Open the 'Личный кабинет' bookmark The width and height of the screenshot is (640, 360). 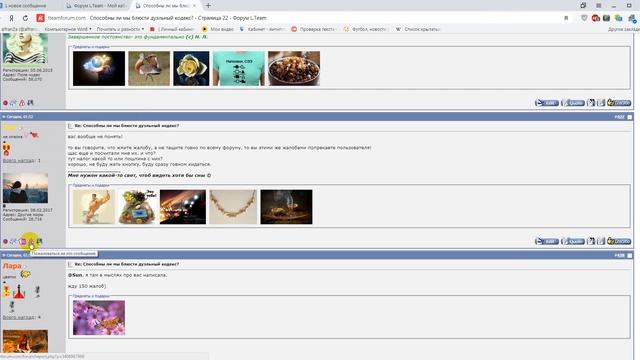[x=172, y=29]
